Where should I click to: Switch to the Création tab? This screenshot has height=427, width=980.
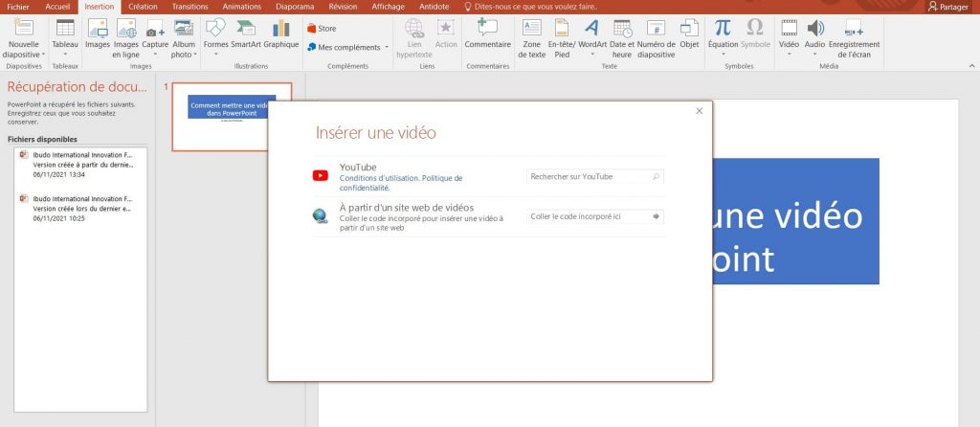pos(144,7)
